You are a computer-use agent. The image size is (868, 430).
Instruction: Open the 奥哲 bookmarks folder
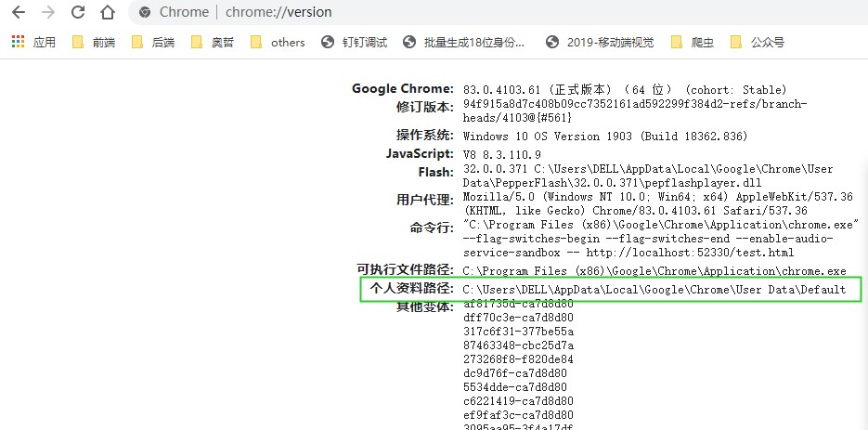click(x=212, y=42)
